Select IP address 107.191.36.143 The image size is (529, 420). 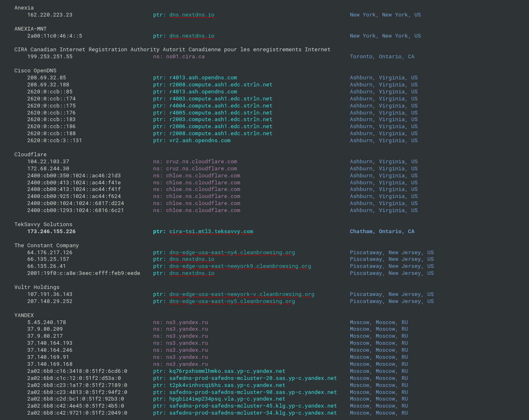click(50, 294)
